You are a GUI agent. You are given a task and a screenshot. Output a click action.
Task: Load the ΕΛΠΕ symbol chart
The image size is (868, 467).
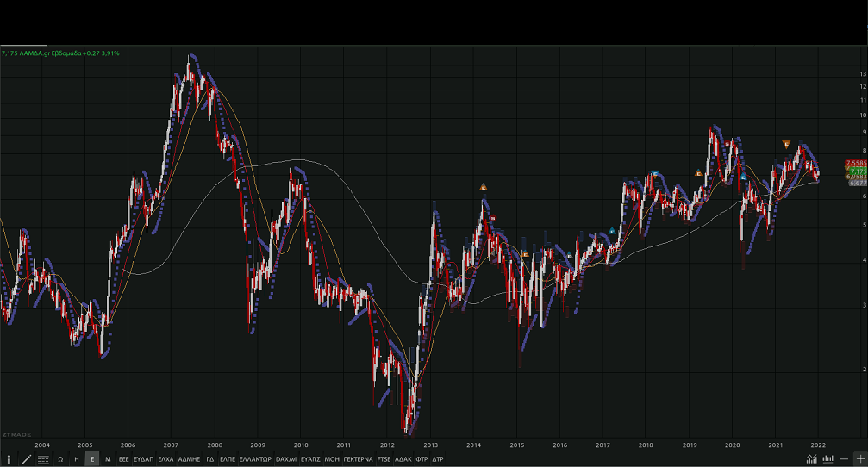[228, 459]
